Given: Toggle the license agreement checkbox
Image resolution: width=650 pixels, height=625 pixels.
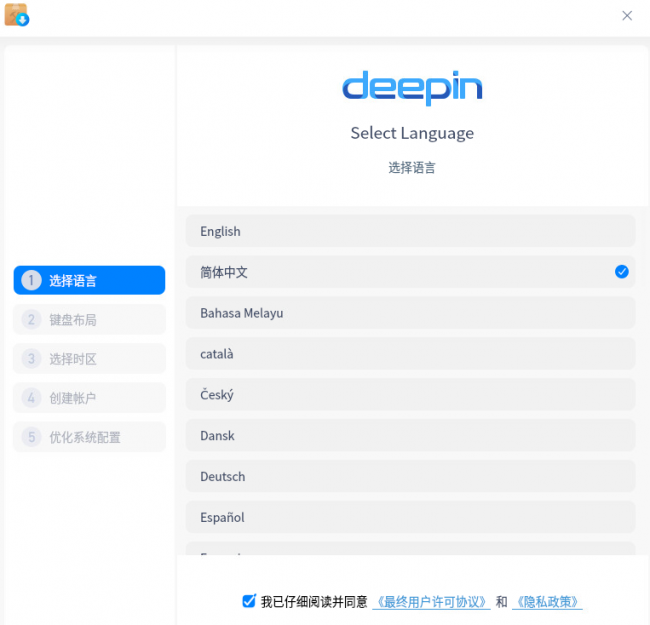Looking at the screenshot, I should 249,601.
